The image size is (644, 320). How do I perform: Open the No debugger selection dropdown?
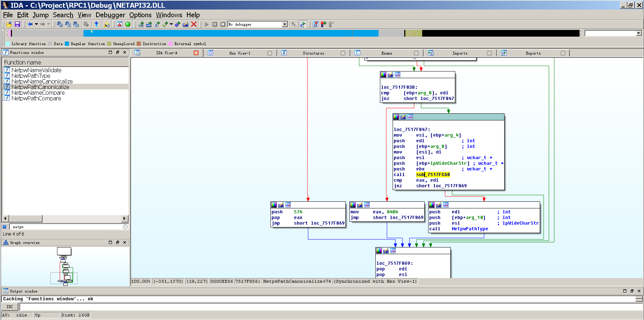click(285, 24)
